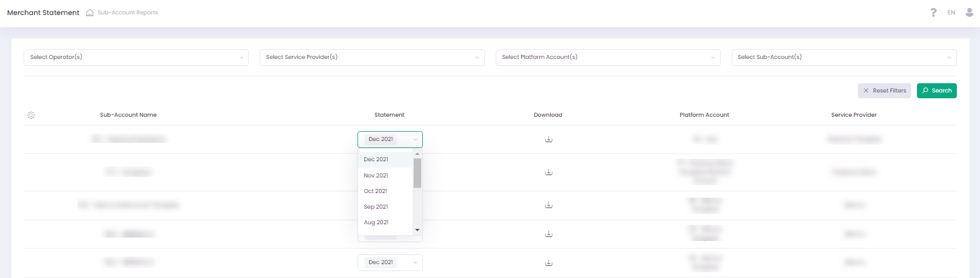This screenshot has width=980, height=278.
Task: Download statement in the first row
Action: tap(548, 139)
